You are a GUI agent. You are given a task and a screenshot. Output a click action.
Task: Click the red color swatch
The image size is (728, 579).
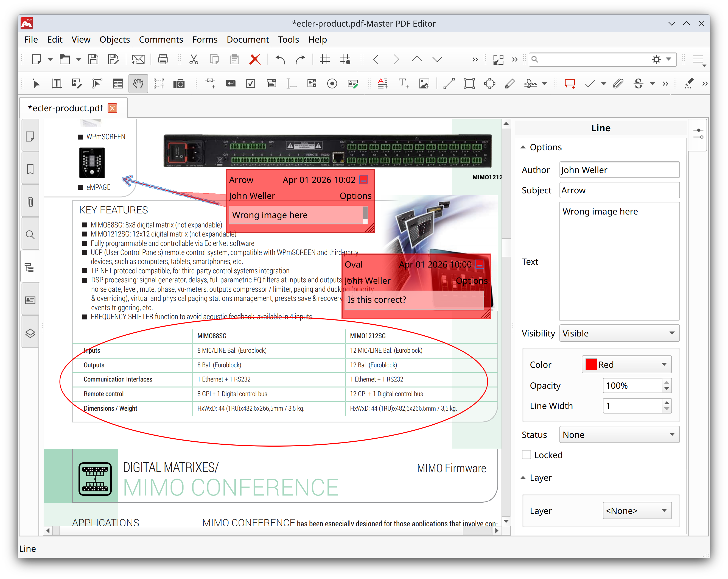[x=590, y=364]
